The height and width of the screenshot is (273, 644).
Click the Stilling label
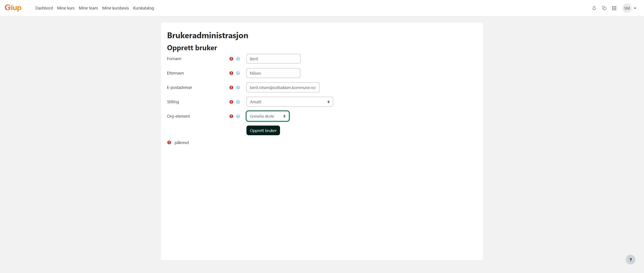click(x=173, y=102)
